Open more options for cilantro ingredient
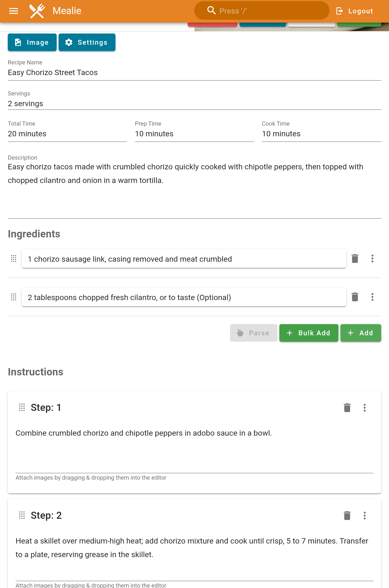Image resolution: width=389 pixels, height=588 pixels. 372,297
